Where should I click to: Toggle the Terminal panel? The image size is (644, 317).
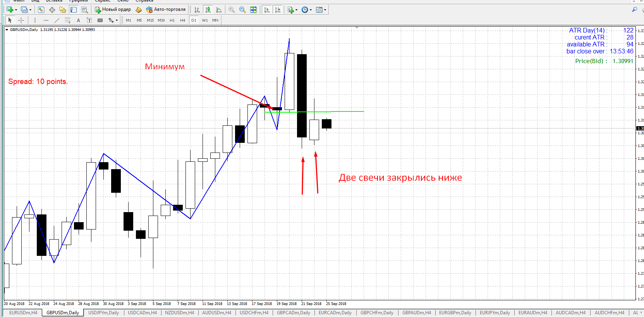coord(74,10)
